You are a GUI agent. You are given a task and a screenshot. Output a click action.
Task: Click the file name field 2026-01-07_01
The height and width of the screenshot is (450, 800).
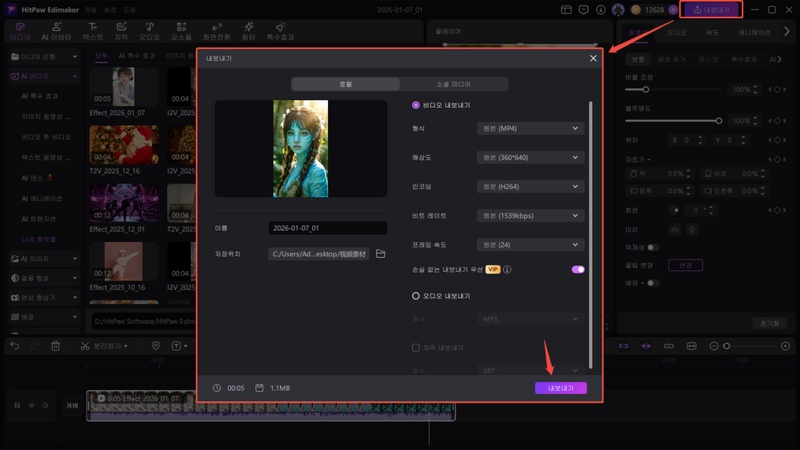(x=327, y=228)
